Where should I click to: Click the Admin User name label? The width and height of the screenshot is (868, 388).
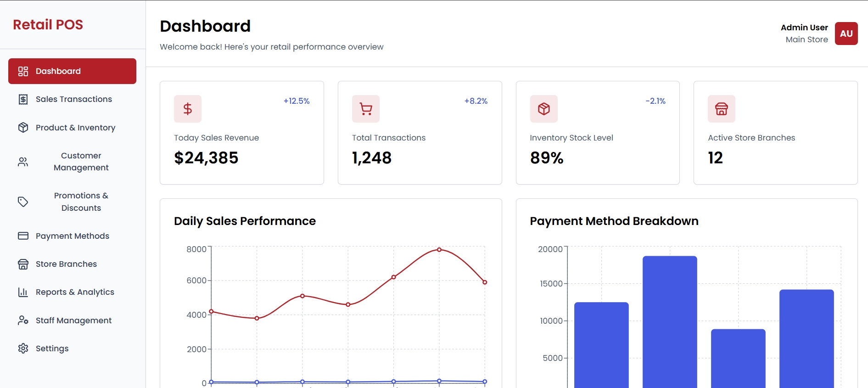pyautogui.click(x=804, y=28)
